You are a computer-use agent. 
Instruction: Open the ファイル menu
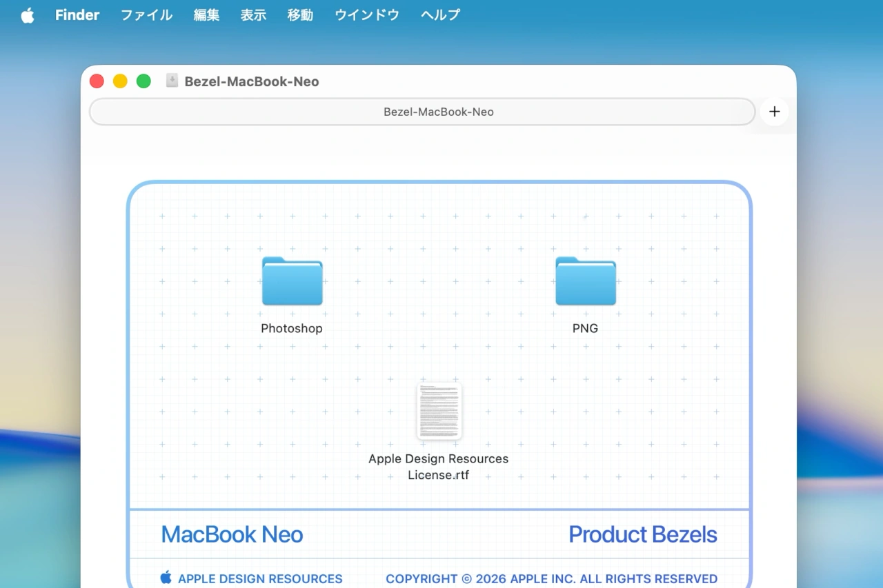(146, 14)
